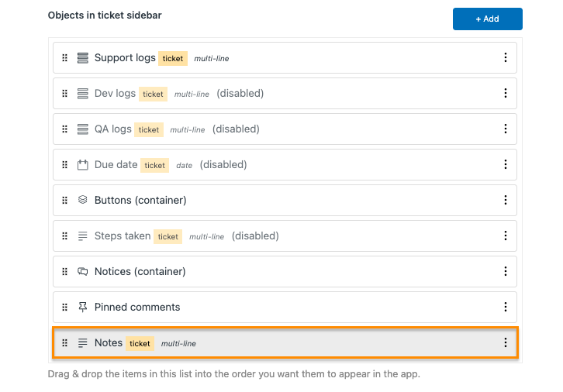Click the pin icon beside Pinned comments
The image size is (563, 392).
point(82,307)
